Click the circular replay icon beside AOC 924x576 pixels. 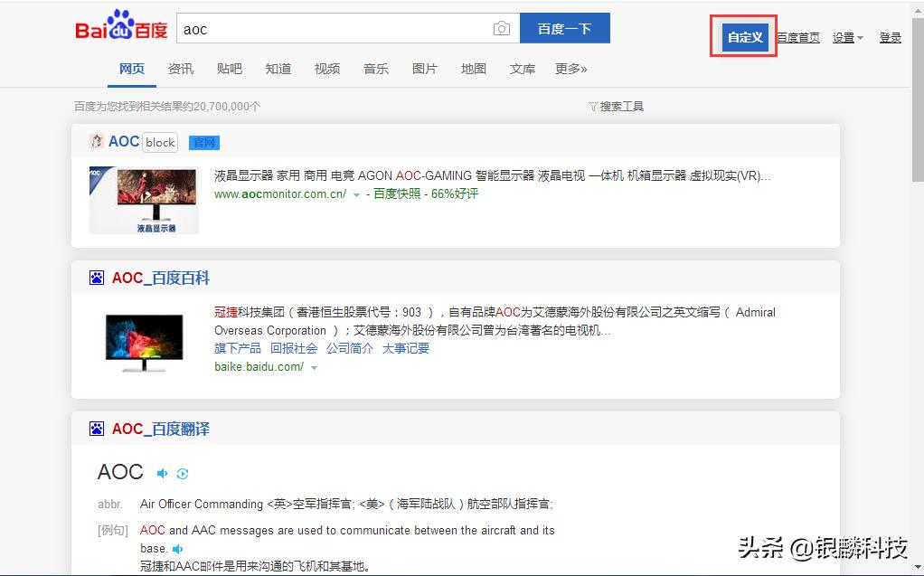point(183,473)
